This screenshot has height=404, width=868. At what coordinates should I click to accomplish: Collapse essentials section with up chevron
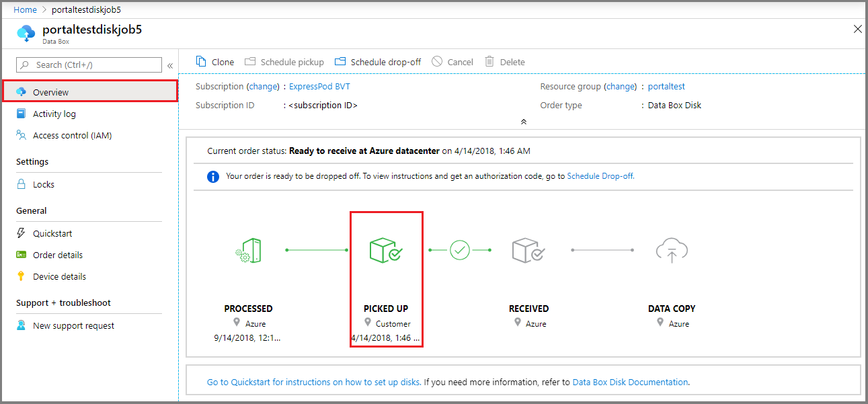523,122
